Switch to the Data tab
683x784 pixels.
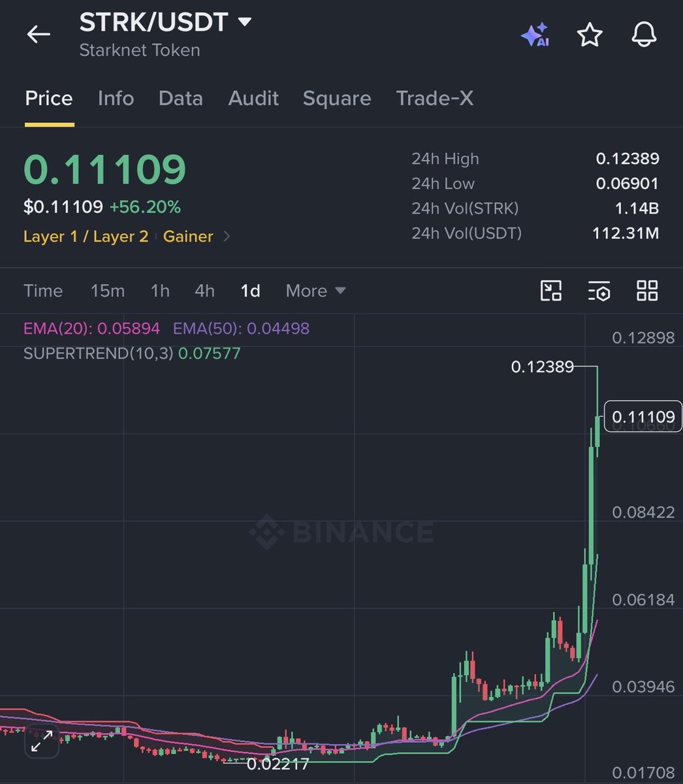(180, 99)
